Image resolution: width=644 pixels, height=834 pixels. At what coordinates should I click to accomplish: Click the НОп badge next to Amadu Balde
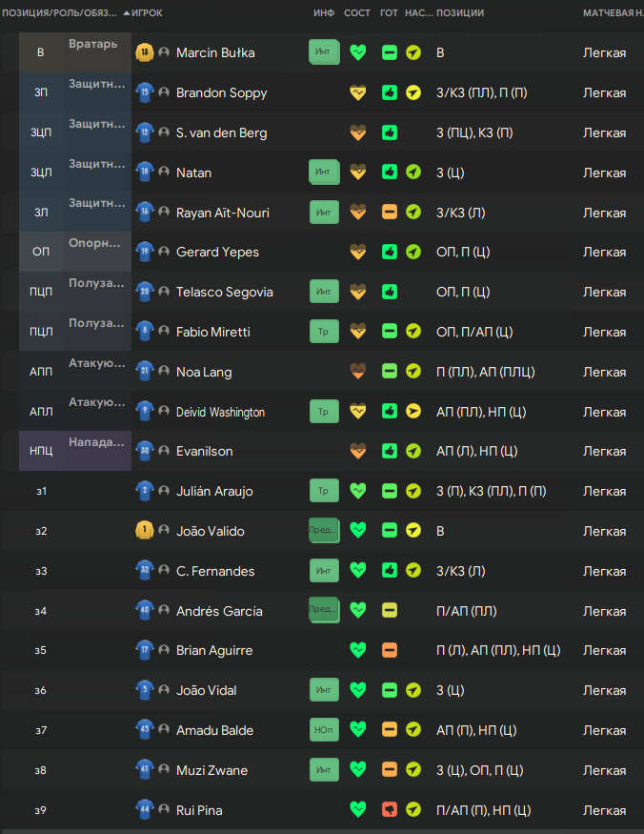click(x=324, y=730)
